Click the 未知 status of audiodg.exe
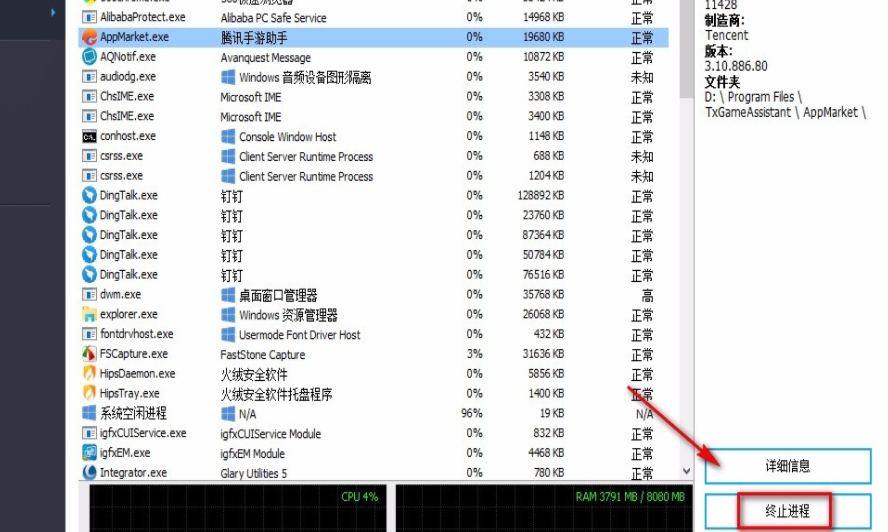The width and height of the screenshot is (888, 532). click(642, 78)
